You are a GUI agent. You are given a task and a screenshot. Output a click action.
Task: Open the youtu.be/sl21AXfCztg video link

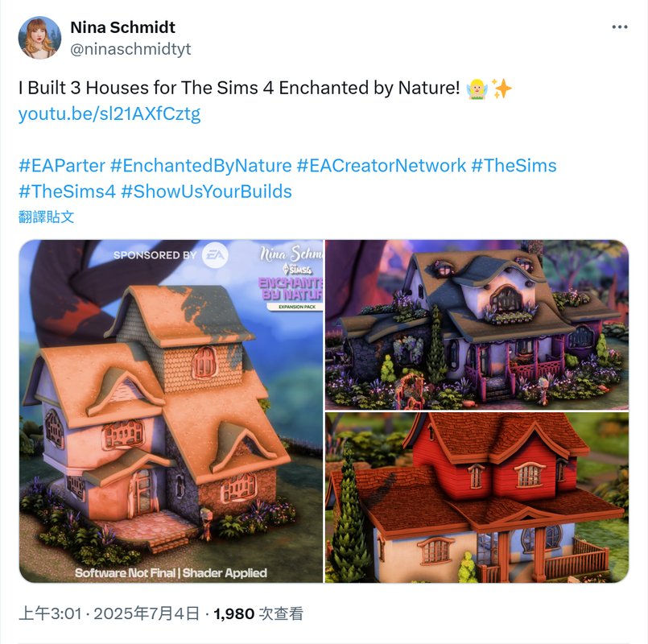coord(109,114)
